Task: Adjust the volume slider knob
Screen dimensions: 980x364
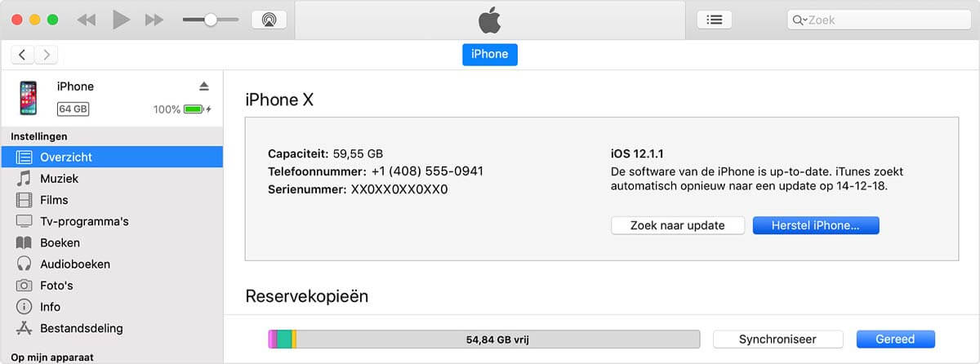Action: coord(210,20)
